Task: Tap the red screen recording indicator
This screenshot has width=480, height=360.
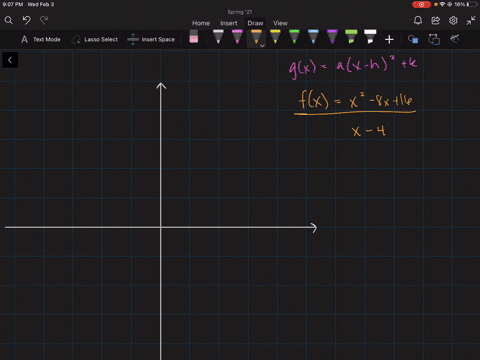Action: pyautogui.click(x=421, y=4)
